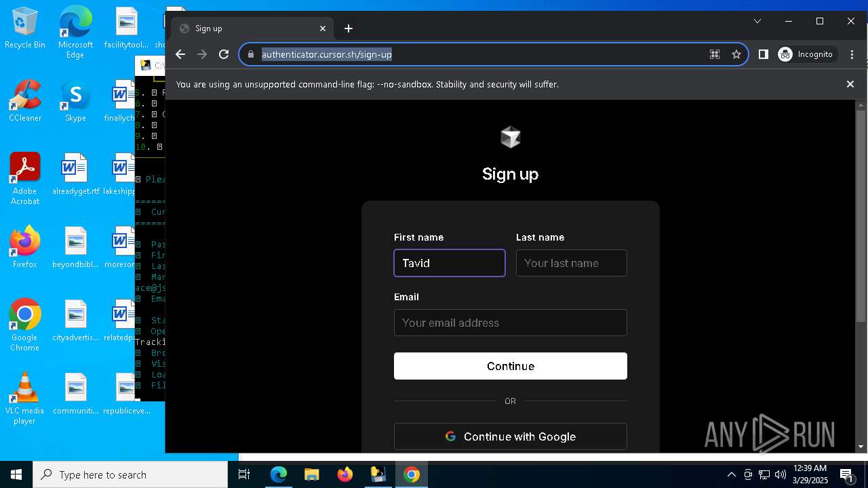Open the Chrome three-dot menu
Screen dimensions: 868x488
click(852, 54)
